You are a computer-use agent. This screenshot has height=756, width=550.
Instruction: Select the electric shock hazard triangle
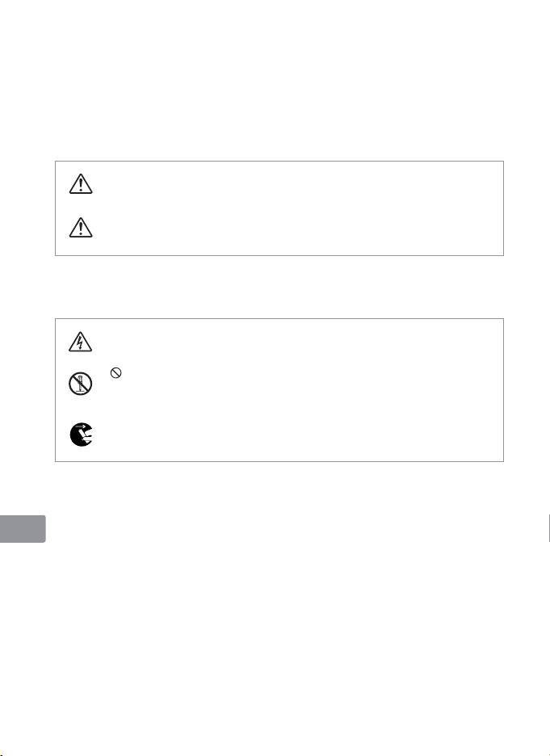[x=80, y=342]
